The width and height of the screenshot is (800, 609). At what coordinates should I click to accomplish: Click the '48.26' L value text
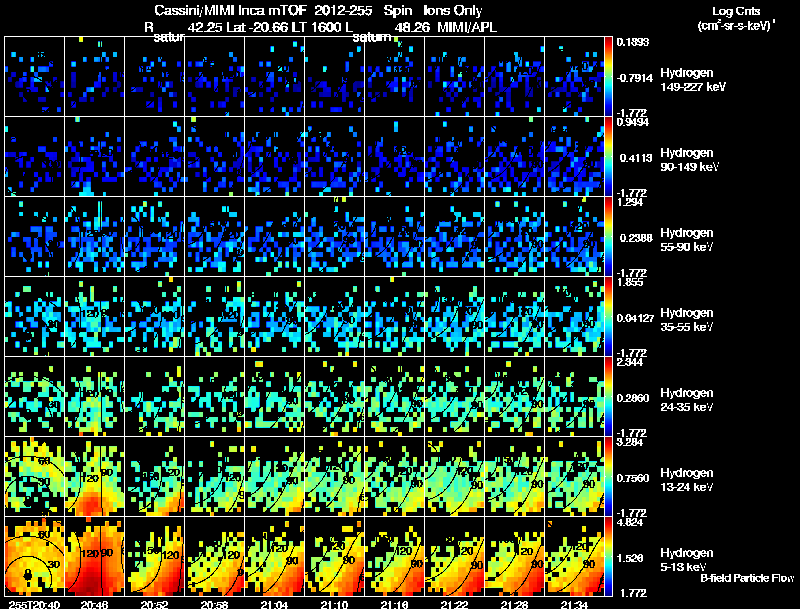[x=412, y=27]
